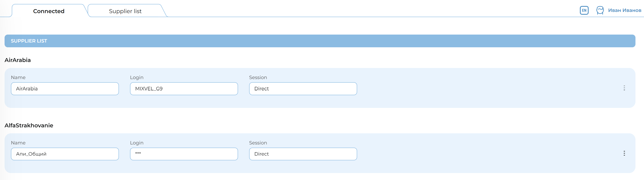Image resolution: width=644 pixels, height=180 pixels.
Task: Switch to the Connected tab
Action: click(x=49, y=11)
